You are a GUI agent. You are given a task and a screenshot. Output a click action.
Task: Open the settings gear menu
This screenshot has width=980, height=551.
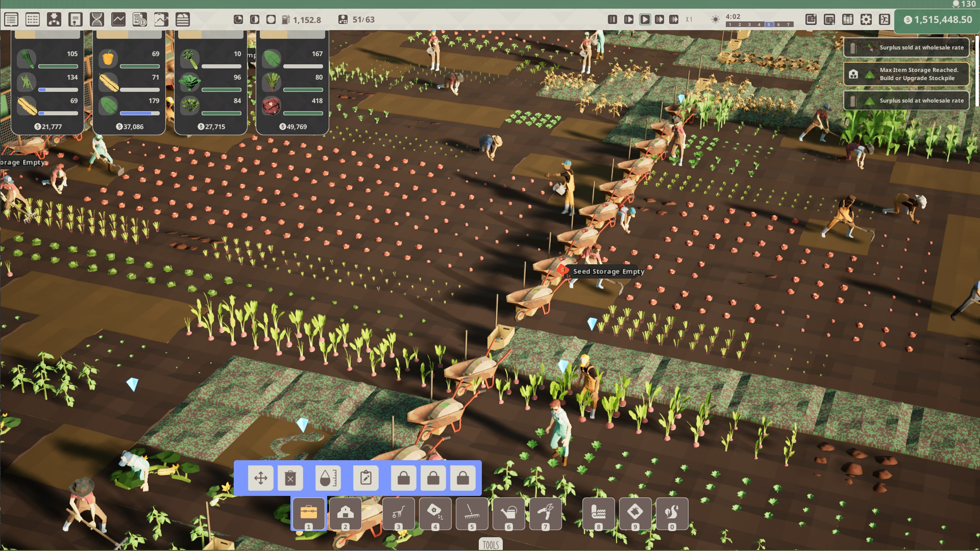pyautogui.click(x=866, y=19)
